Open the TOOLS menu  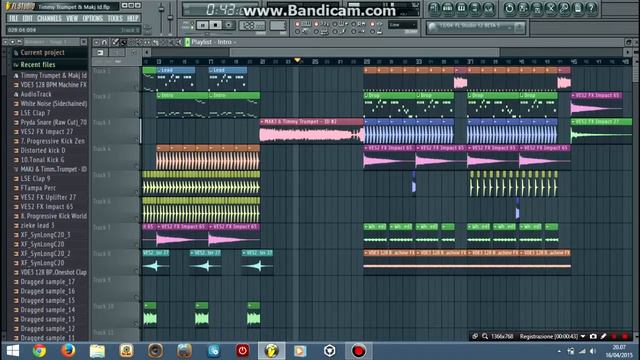pos(115,18)
